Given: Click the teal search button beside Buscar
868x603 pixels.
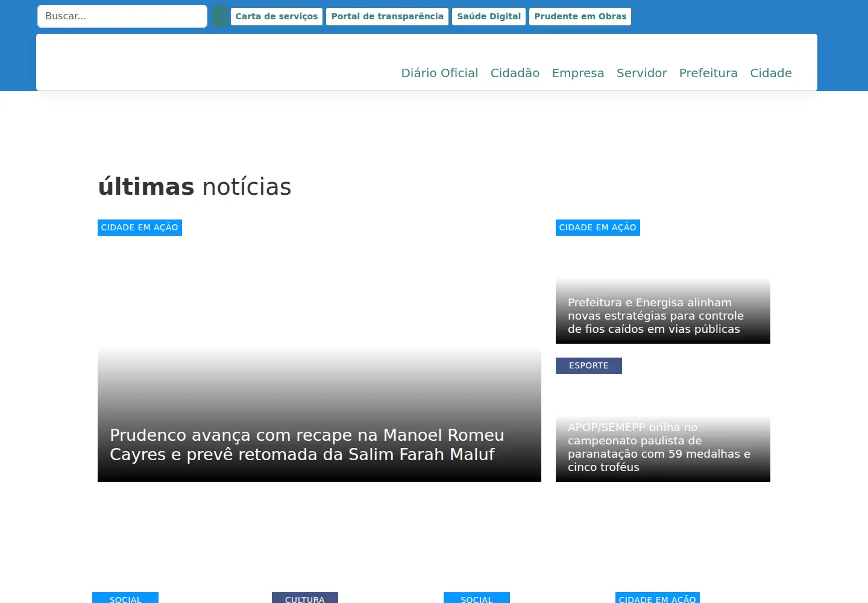Looking at the screenshot, I should [220, 16].
